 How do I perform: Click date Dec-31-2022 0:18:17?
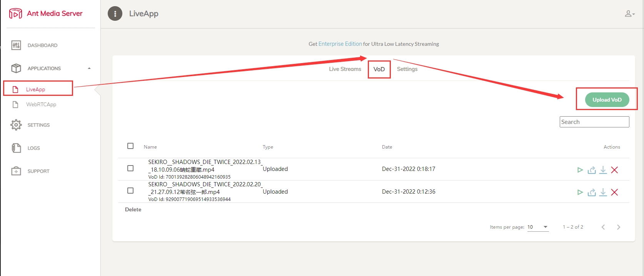click(x=409, y=169)
